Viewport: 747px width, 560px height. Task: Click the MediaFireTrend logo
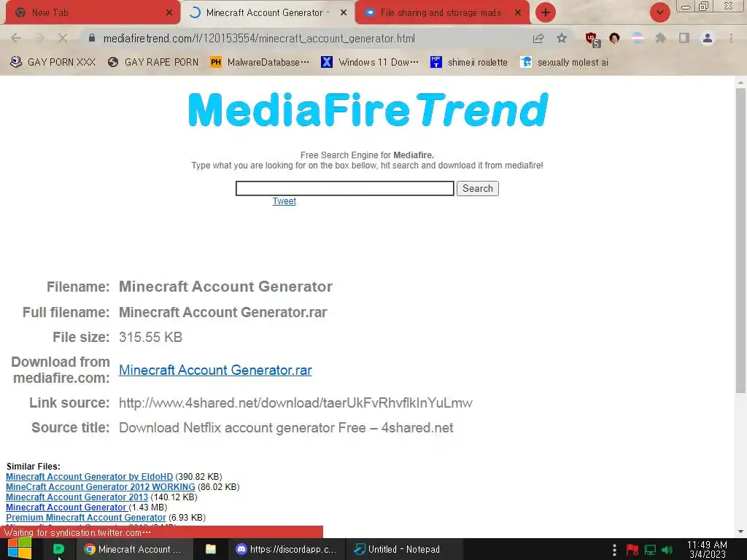[x=368, y=109]
